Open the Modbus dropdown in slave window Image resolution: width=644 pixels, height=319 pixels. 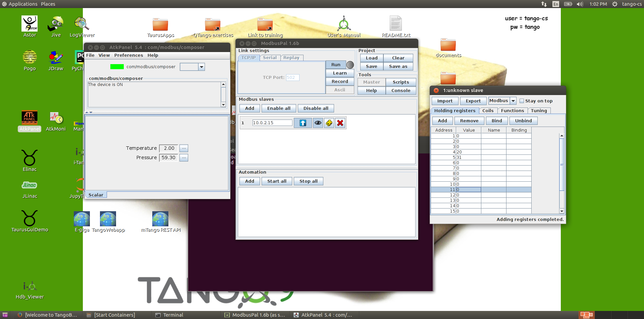pyautogui.click(x=513, y=101)
